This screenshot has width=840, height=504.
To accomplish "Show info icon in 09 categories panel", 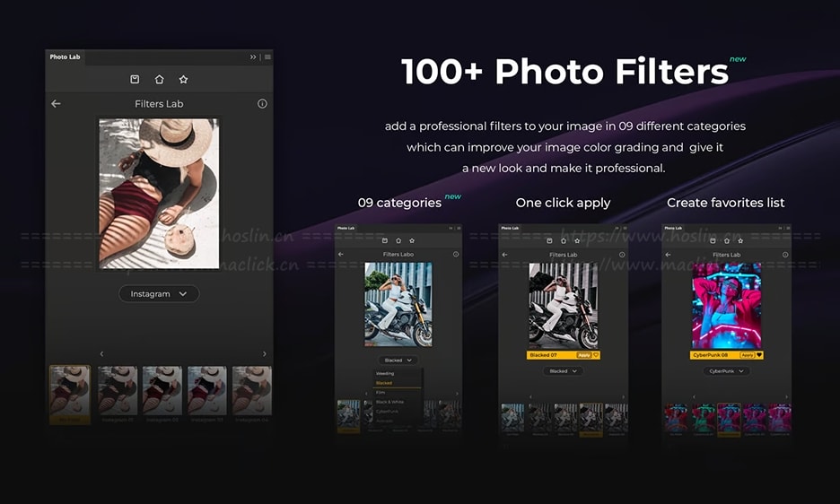I will pos(456,255).
